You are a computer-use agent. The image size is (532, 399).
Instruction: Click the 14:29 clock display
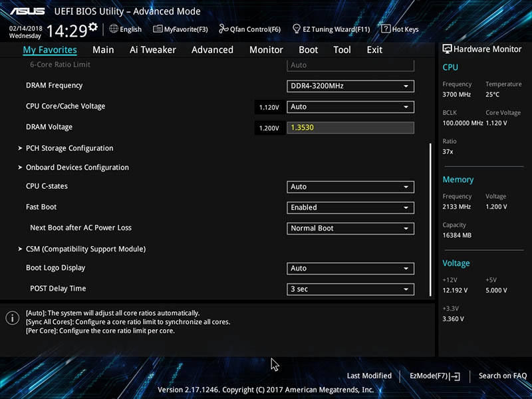coord(67,31)
